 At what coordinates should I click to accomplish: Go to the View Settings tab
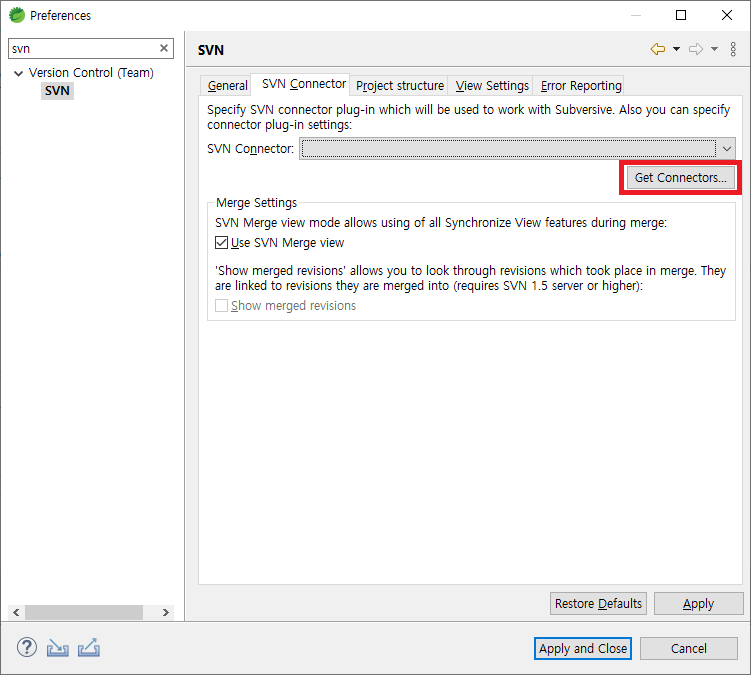point(492,86)
